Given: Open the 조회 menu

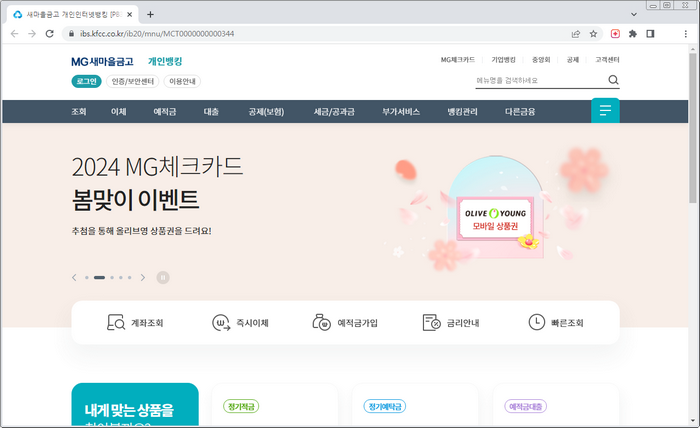Looking at the screenshot, I should (79, 112).
